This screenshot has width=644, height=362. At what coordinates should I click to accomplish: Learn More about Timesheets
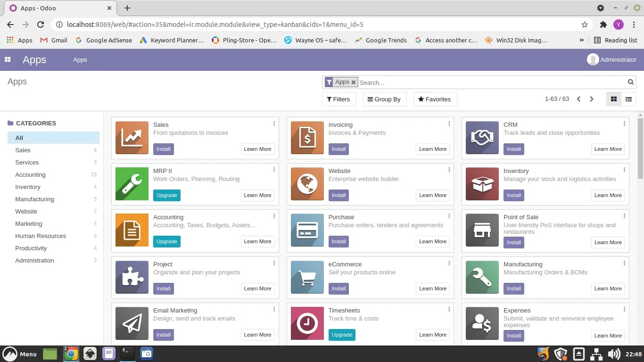(x=433, y=335)
